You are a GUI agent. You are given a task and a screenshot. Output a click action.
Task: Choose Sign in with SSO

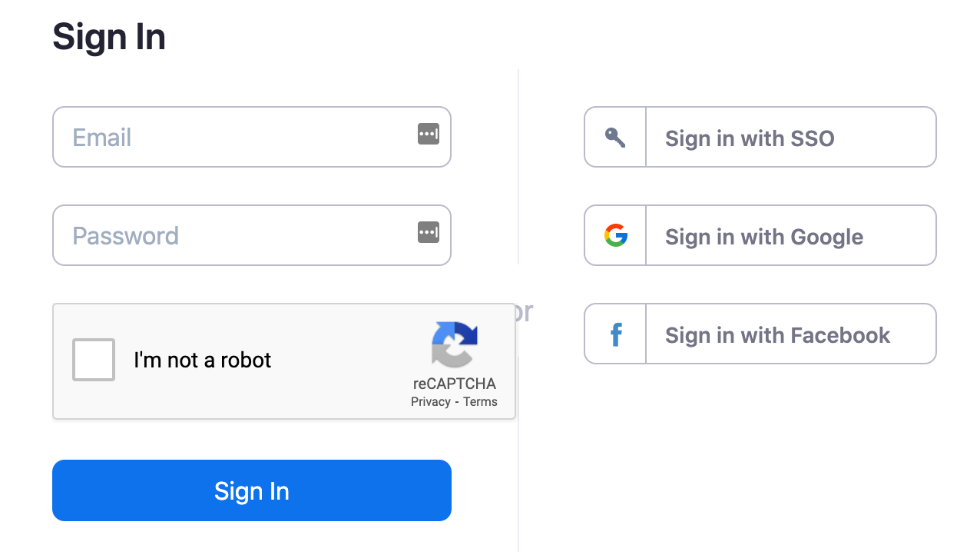point(760,137)
